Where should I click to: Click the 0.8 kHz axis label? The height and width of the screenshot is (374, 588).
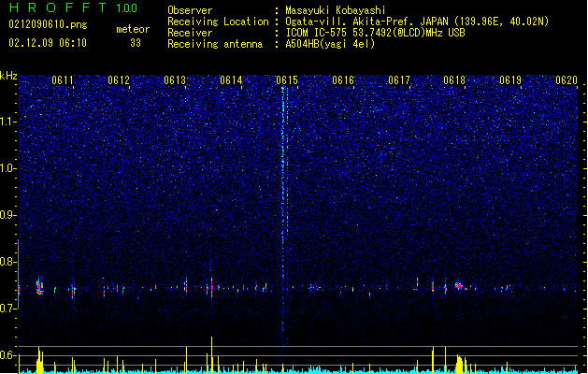7,262
